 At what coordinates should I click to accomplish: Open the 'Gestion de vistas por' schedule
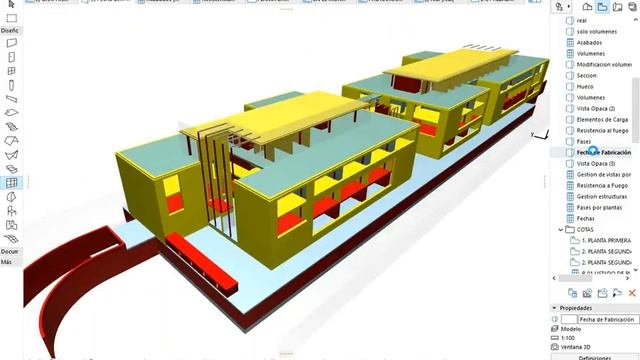point(603,174)
